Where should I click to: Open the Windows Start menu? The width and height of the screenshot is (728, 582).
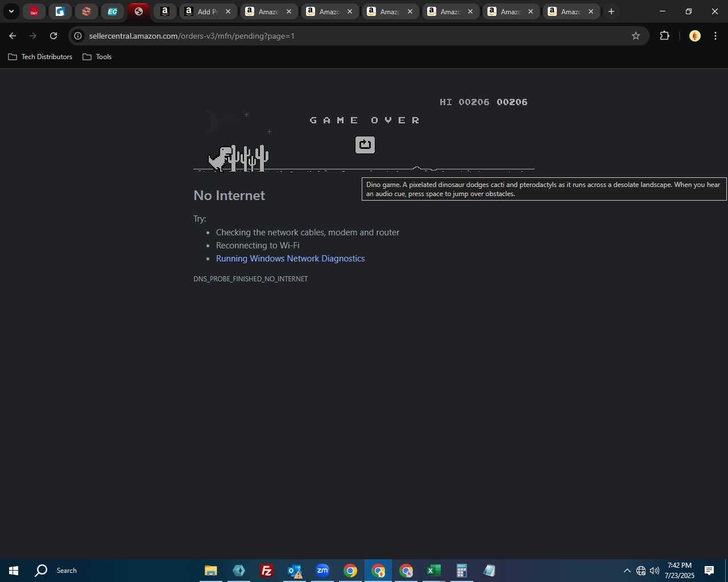14,571
